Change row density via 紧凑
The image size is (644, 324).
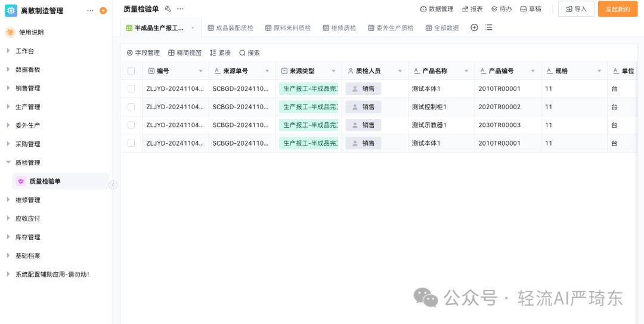click(x=220, y=53)
